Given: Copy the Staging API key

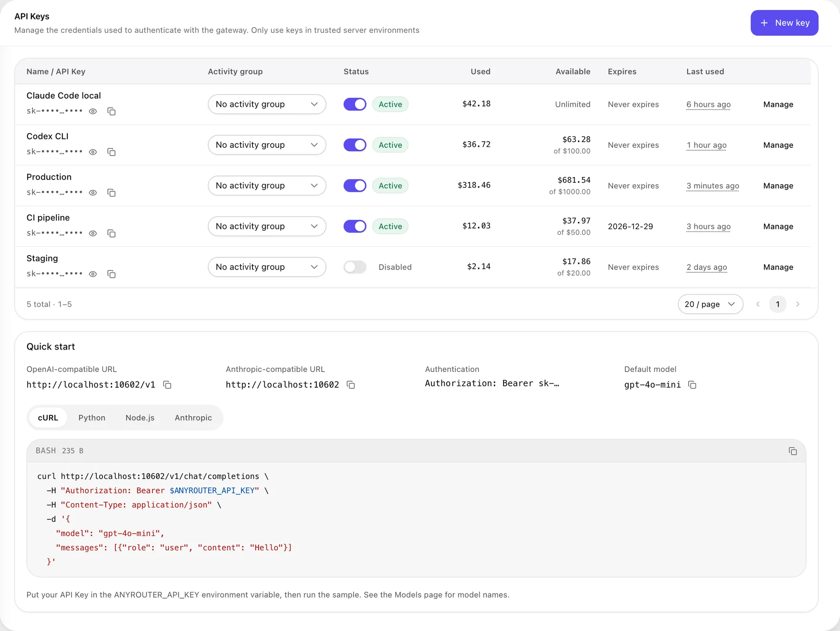Looking at the screenshot, I should coord(111,274).
